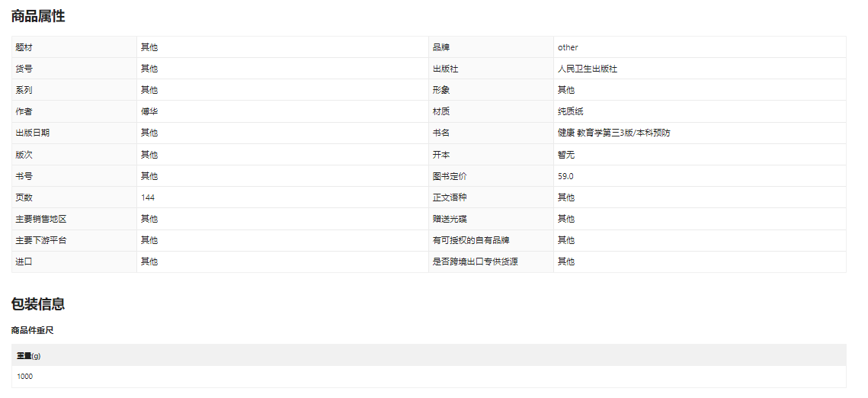Select the 题材 attribute label
Viewport: 868px width, 398px height.
point(24,47)
